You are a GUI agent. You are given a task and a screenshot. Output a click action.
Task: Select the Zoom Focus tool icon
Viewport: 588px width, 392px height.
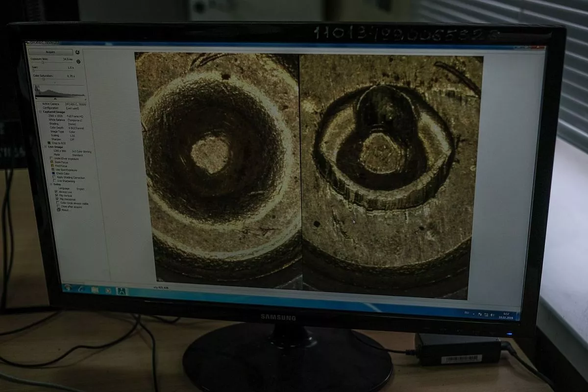[x=52, y=162]
